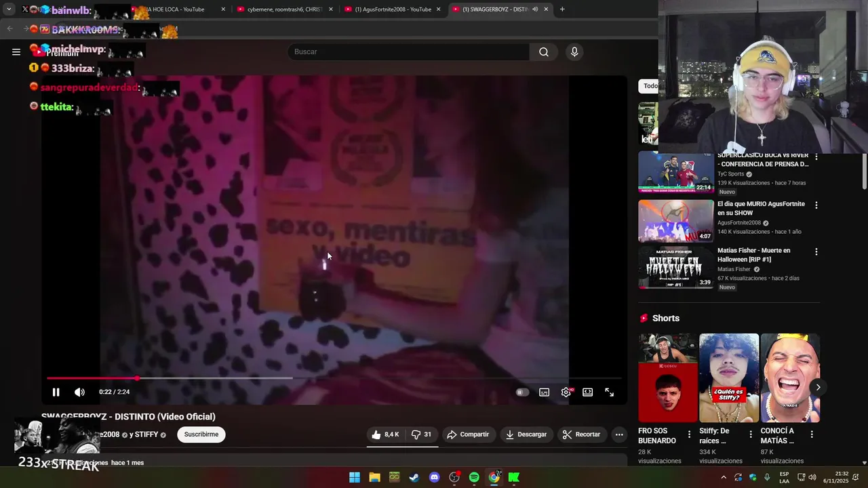This screenshot has height=488, width=868.
Task: Open Stiffy: De raíces short thumbnail
Action: coord(729,378)
